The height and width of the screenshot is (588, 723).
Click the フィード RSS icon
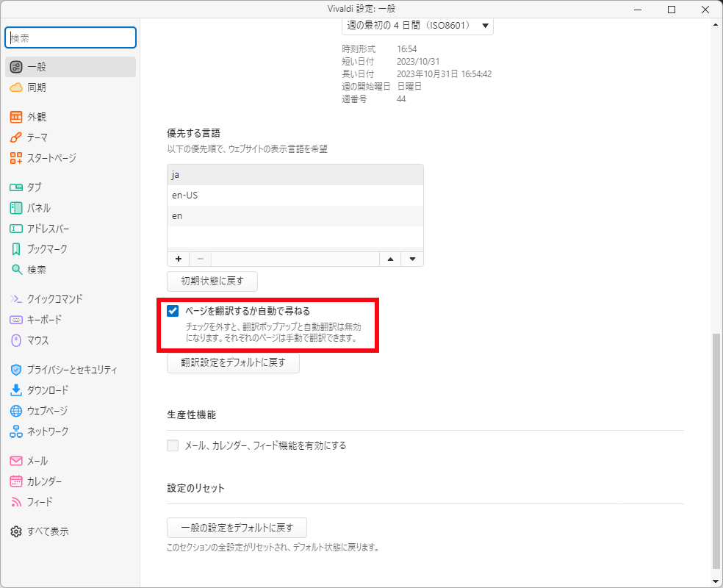[16, 502]
